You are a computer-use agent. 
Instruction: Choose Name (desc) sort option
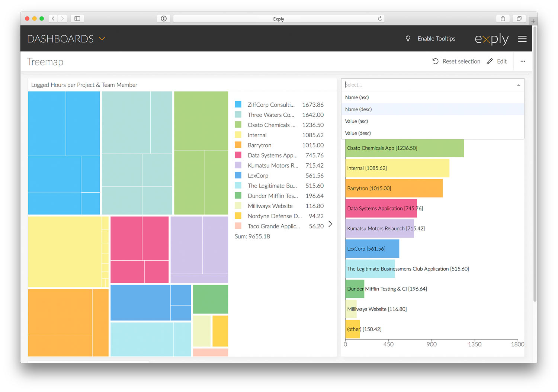point(433,109)
